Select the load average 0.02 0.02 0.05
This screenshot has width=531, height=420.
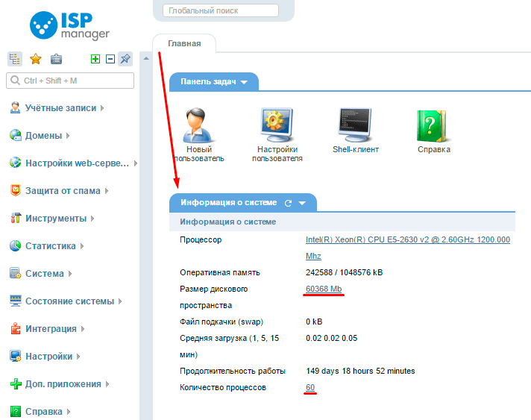(x=331, y=338)
